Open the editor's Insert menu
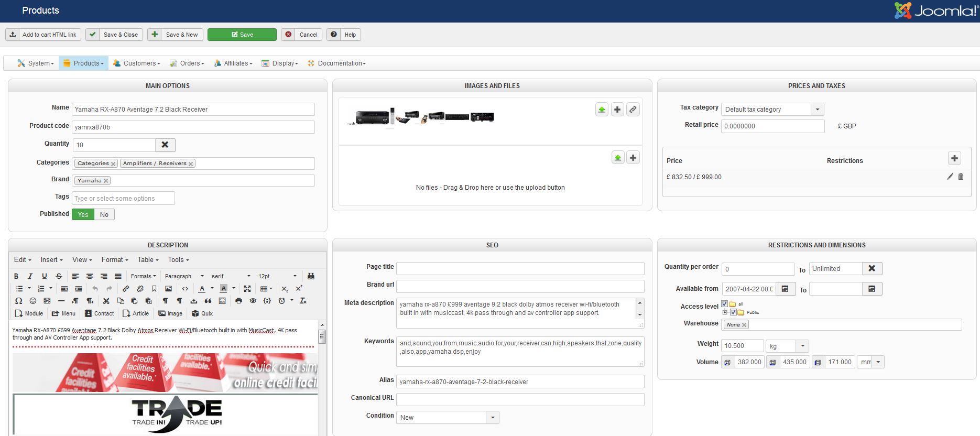The image size is (980, 436). click(x=51, y=260)
